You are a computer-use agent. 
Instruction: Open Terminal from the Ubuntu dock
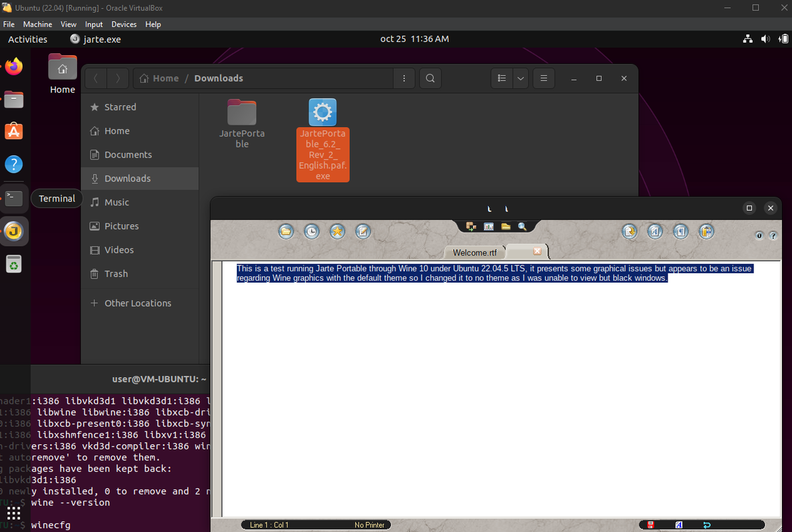(x=14, y=198)
